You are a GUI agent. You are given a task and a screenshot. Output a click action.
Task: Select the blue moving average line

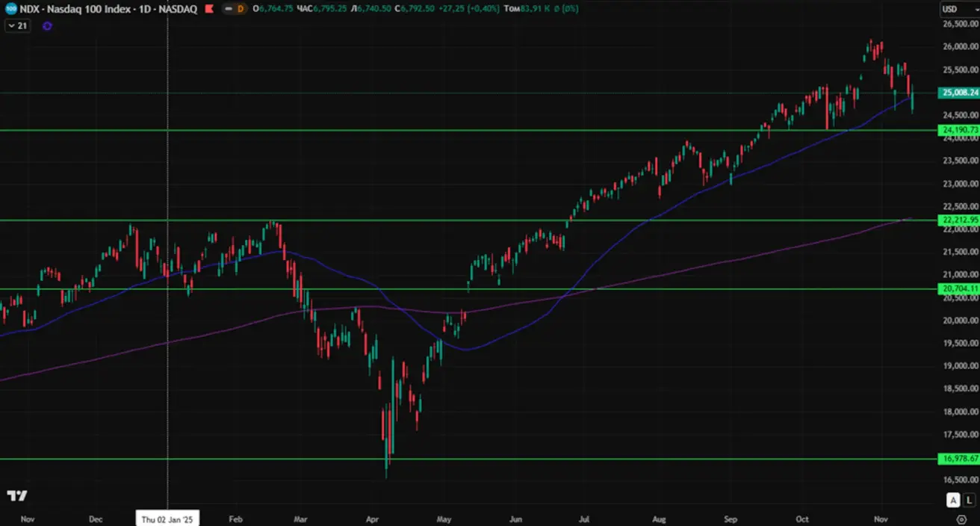click(523, 321)
